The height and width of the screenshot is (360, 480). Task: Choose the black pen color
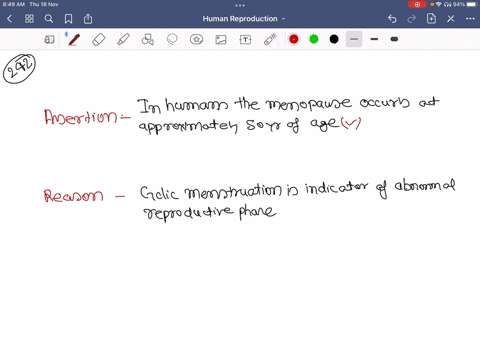[x=334, y=39]
